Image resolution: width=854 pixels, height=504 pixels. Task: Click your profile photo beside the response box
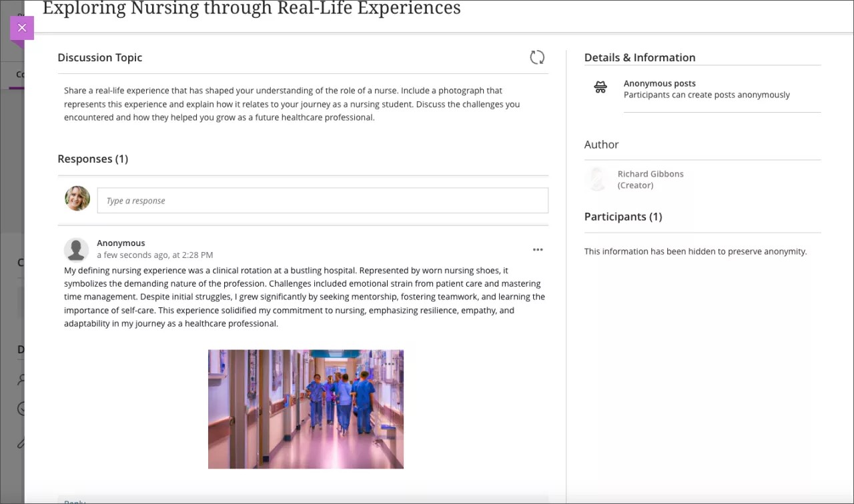(77, 199)
